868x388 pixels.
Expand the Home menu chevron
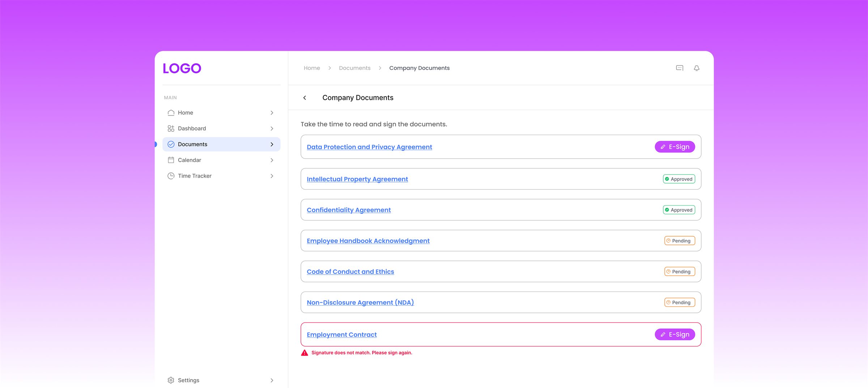[x=272, y=113]
